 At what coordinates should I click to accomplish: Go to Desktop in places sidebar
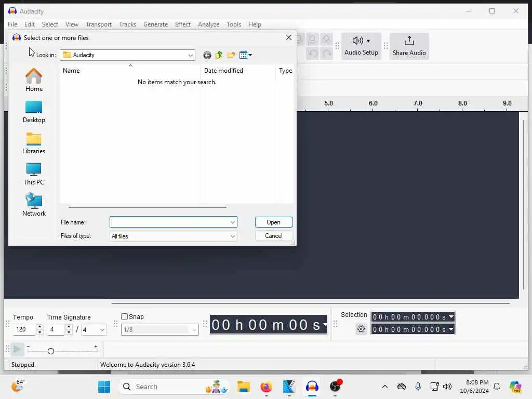tap(34, 112)
